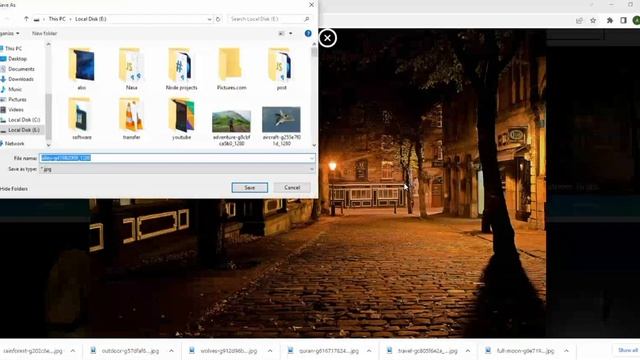Viewport: 640px width, 360px height.
Task: Expand the address bar history dropdown
Action: pos(209,19)
